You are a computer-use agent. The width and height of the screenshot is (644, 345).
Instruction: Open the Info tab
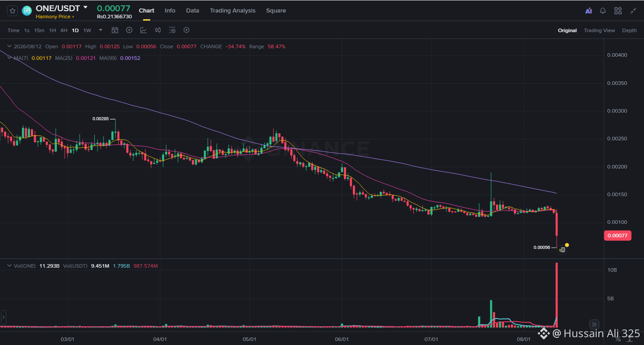tap(170, 11)
